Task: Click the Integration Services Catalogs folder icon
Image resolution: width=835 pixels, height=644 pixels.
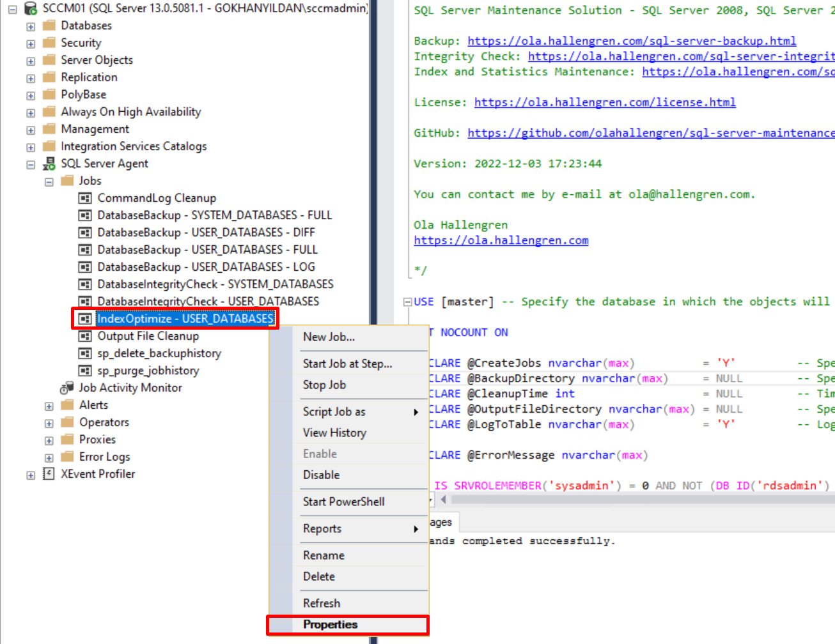Action: 49,146
